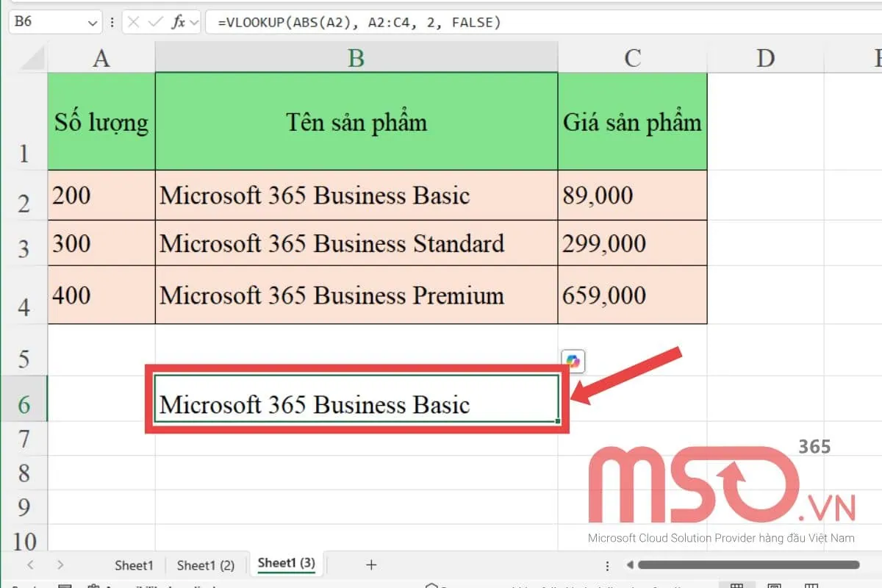Viewport: 882px width, 588px height.
Task: Select row header 3
Action: pyautogui.click(x=26, y=243)
